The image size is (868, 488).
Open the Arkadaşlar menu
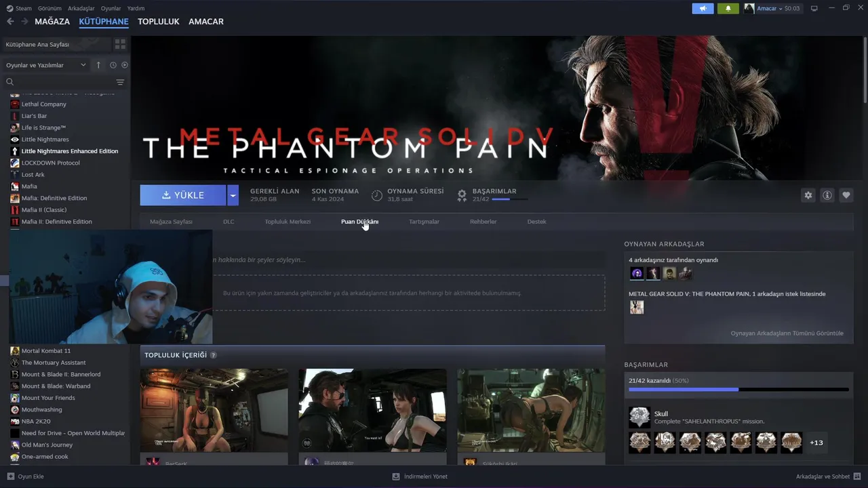(x=81, y=8)
